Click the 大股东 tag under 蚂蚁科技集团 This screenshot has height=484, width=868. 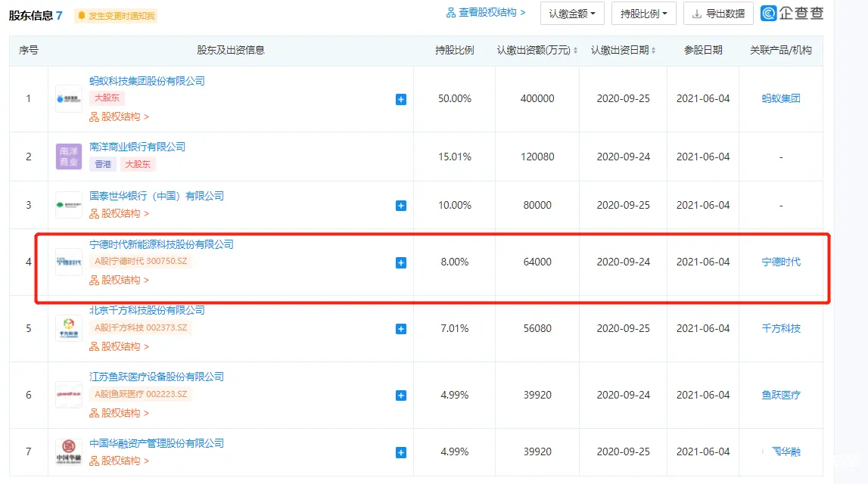click(107, 98)
